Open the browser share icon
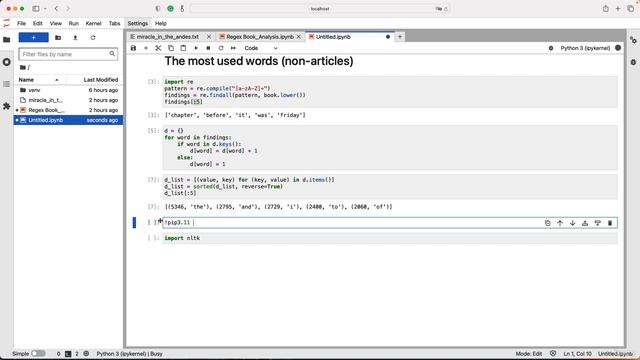Screen dimensions: 640x360 [606, 9]
